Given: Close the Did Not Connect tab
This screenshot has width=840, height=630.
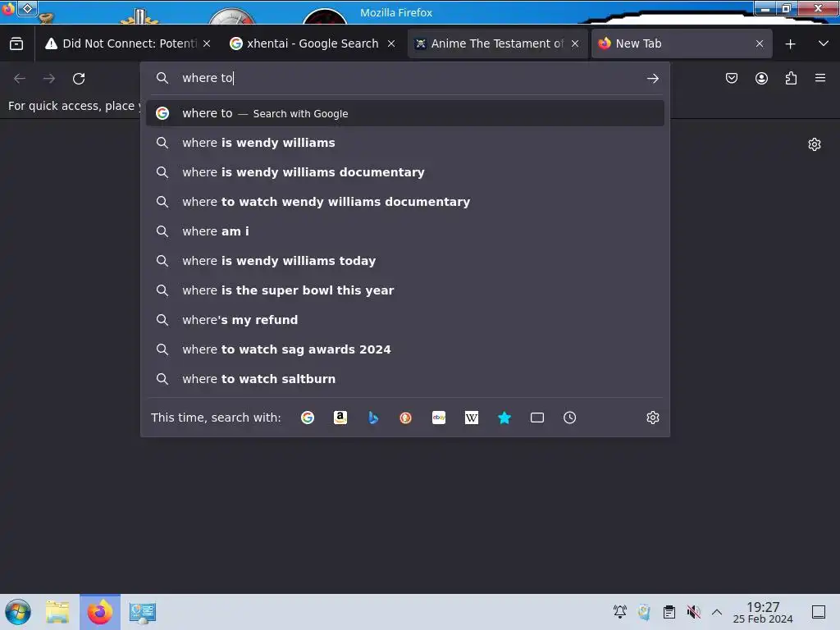Looking at the screenshot, I should tap(207, 44).
